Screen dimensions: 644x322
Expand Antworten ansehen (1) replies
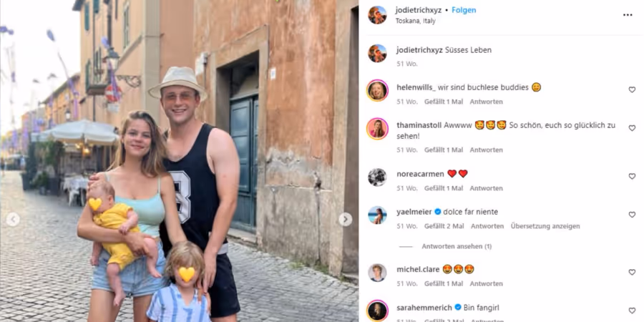coord(457,246)
